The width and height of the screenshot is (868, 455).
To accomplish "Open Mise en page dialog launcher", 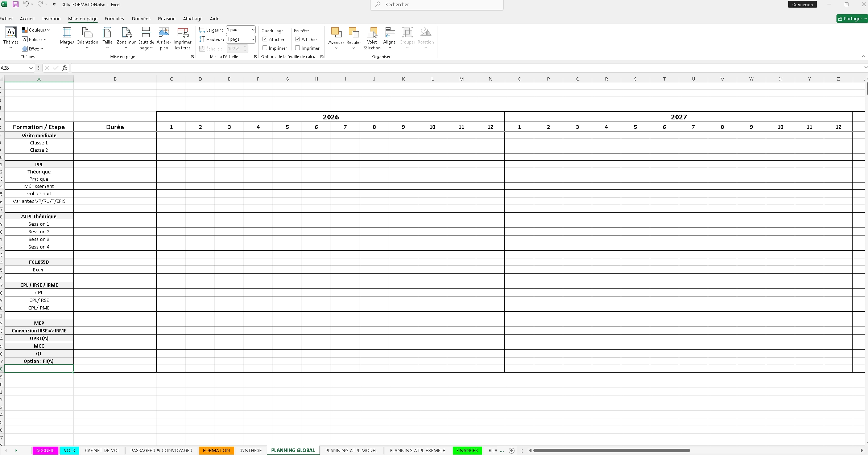I will pyautogui.click(x=193, y=57).
